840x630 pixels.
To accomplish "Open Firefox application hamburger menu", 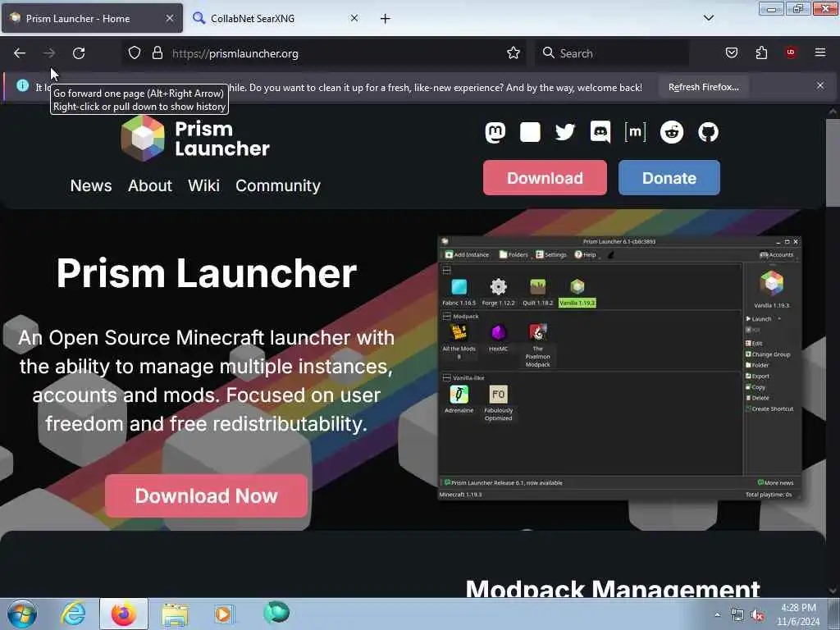I will pos(820,52).
